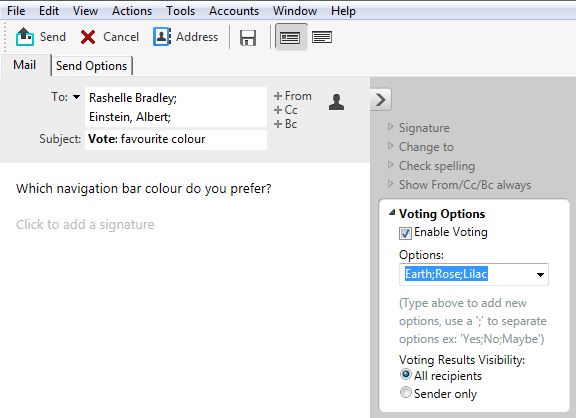Collapse the Voting Options section
The height and width of the screenshot is (418, 576).
392,212
